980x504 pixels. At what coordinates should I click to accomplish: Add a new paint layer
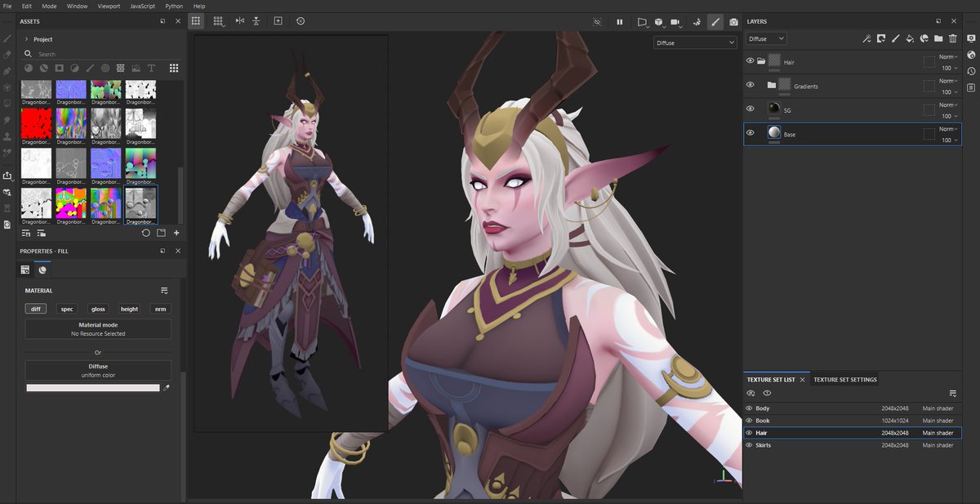[895, 38]
